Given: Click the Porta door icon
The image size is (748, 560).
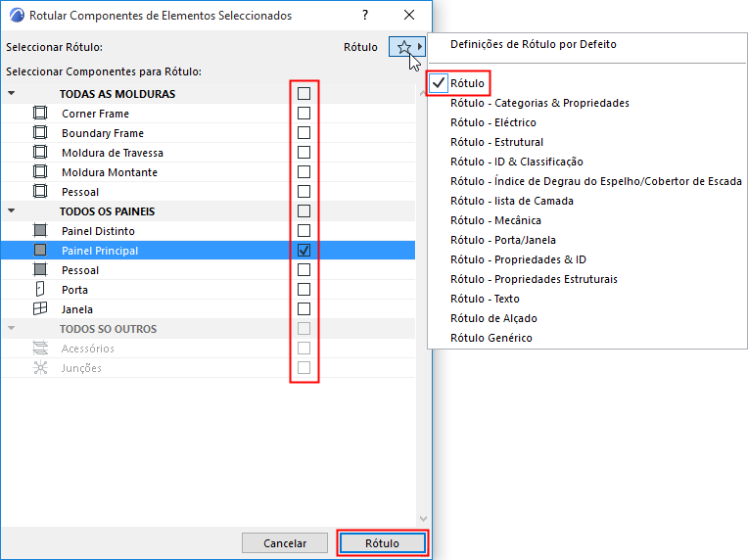Looking at the screenshot, I should 40,289.
